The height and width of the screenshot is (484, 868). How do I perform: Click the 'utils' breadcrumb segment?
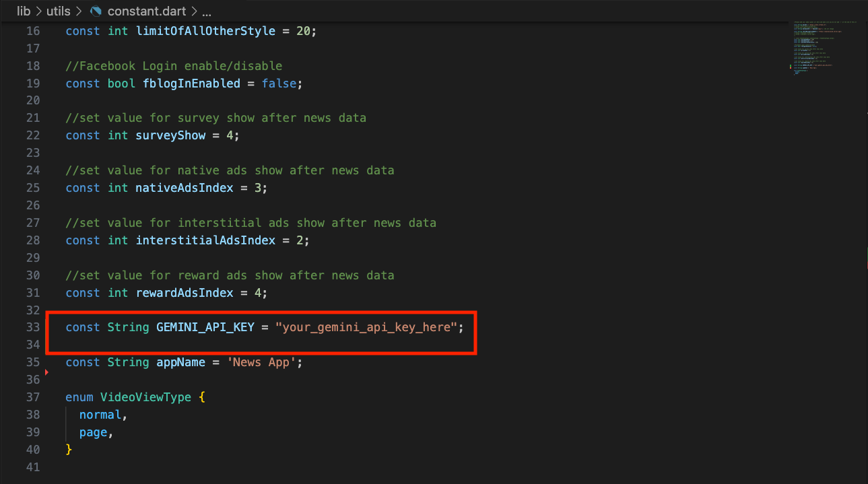59,11
